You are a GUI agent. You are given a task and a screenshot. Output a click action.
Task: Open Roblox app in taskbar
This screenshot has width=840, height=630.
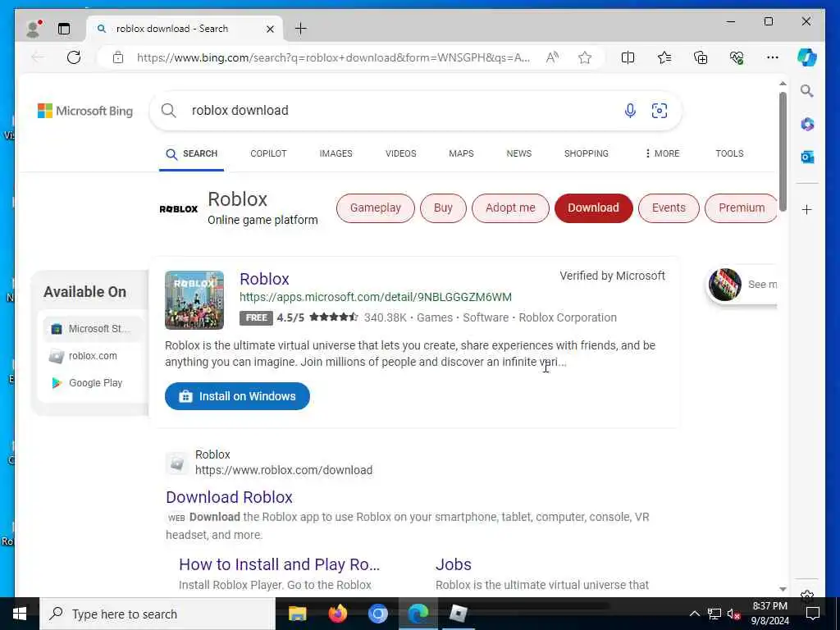(459, 614)
